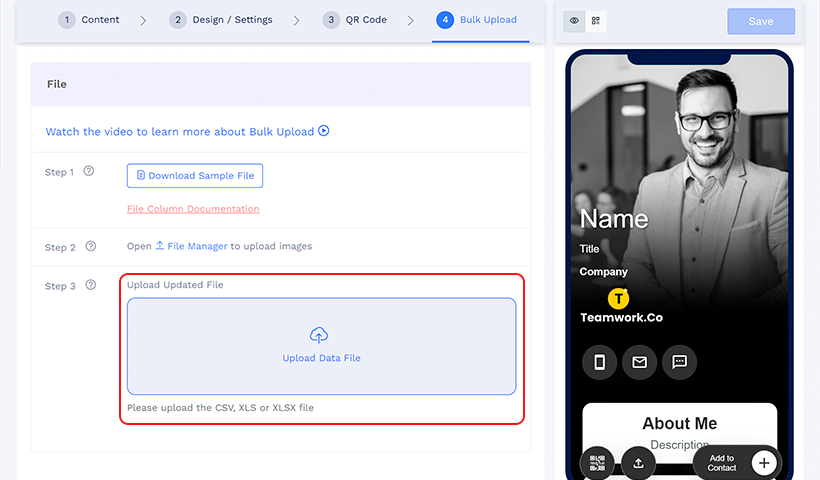820x480 pixels.
Task: Click the Step 2 label
Action: pyautogui.click(x=60, y=247)
